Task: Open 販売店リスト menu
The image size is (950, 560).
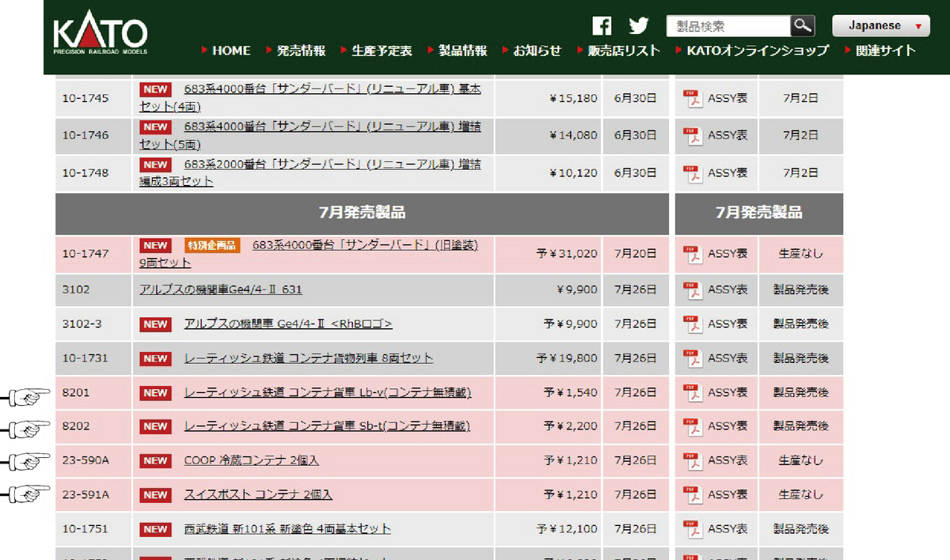Action: click(624, 51)
